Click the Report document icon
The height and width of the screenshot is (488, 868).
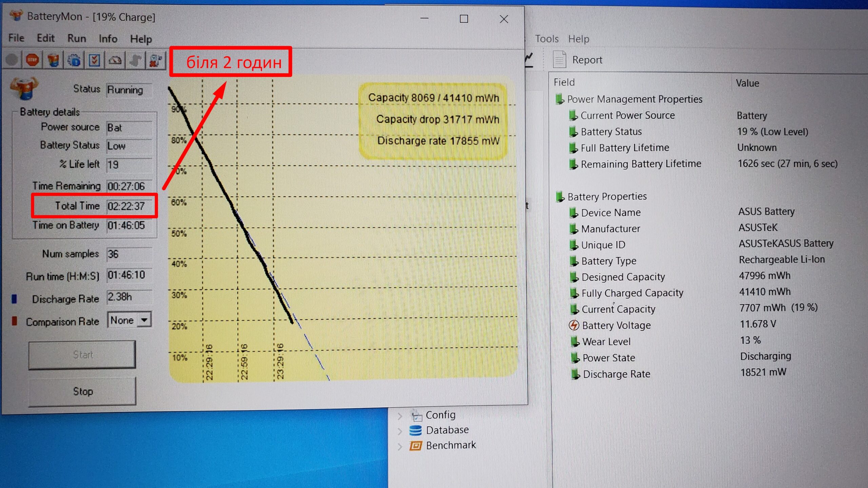coord(559,60)
